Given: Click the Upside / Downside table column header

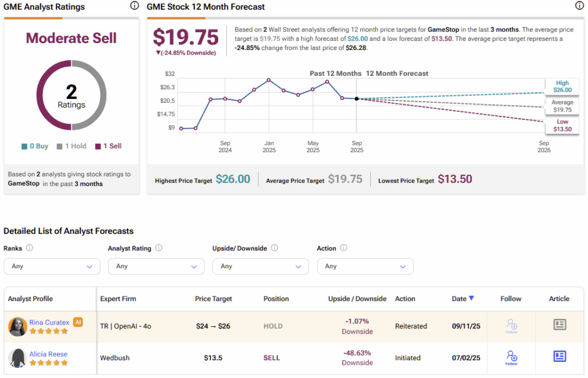Looking at the screenshot, I should [x=357, y=299].
